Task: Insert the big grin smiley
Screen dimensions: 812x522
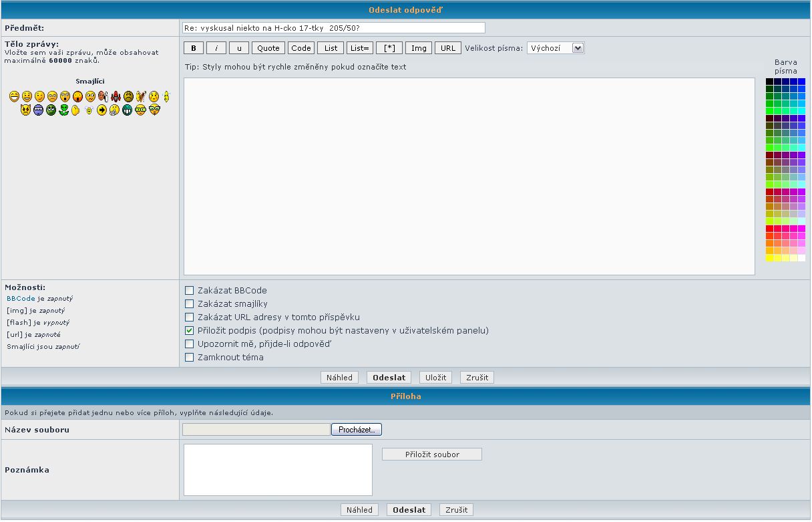Action: 14,97
